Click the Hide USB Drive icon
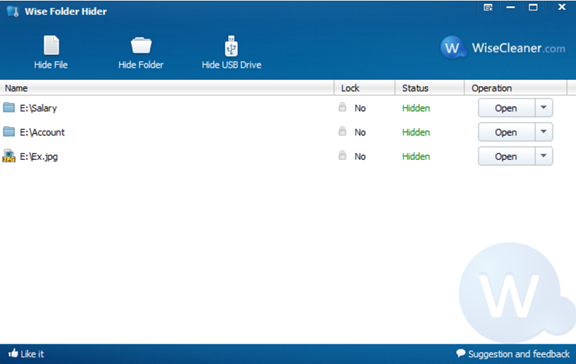 (231, 46)
